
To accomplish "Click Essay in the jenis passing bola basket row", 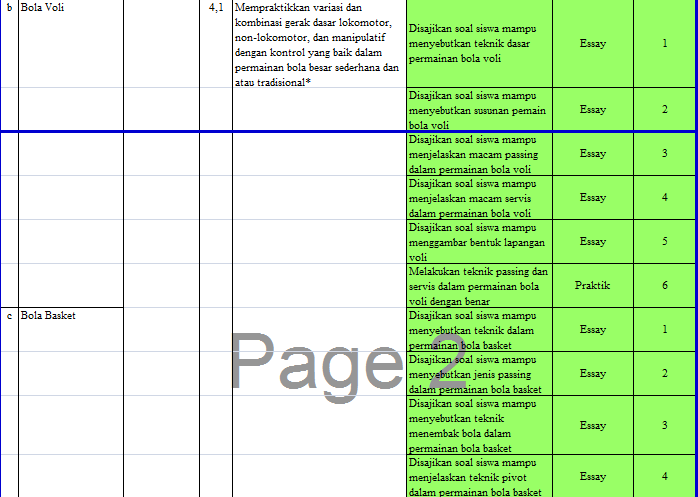I will tap(592, 374).
